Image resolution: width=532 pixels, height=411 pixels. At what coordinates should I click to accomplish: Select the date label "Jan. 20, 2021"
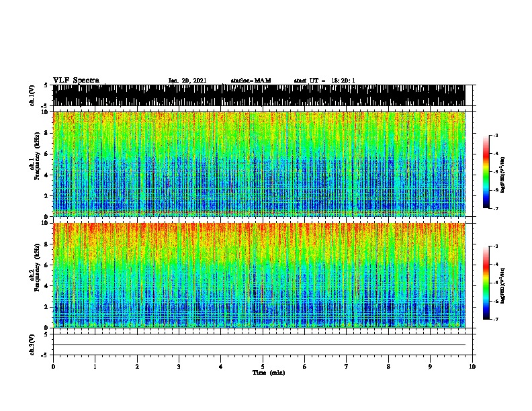(187, 81)
